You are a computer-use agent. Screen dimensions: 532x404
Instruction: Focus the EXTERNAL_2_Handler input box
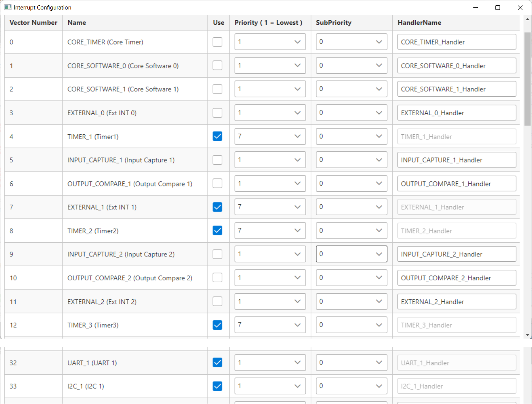tap(456, 302)
